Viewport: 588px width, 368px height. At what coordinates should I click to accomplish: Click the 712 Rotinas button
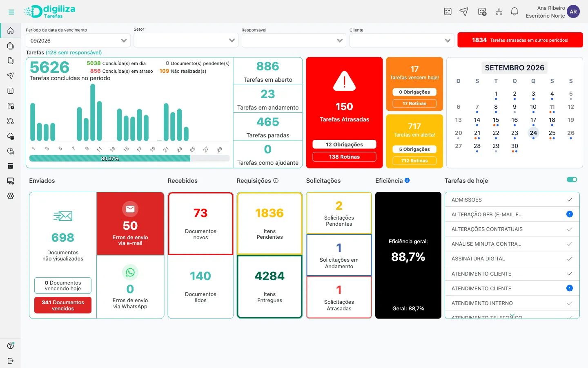pyautogui.click(x=414, y=161)
